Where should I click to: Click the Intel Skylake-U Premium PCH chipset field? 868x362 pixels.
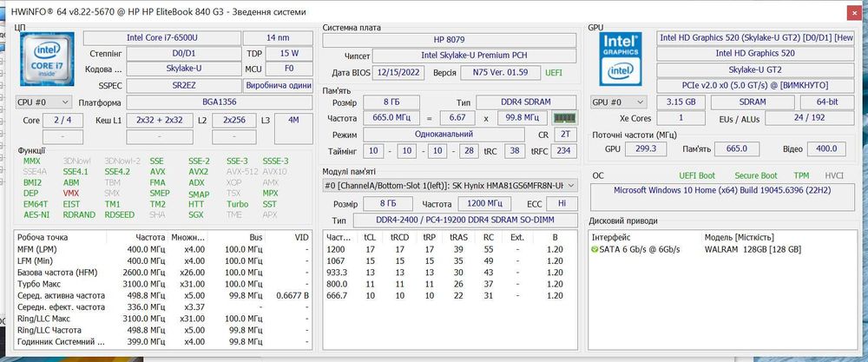pyautogui.click(x=475, y=56)
